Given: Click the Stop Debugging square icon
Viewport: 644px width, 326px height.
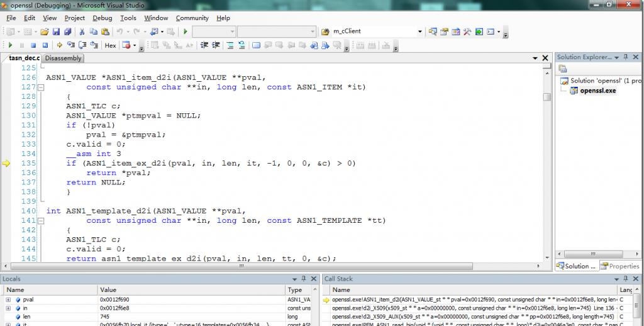Looking at the screenshot, I should [33, 45].
